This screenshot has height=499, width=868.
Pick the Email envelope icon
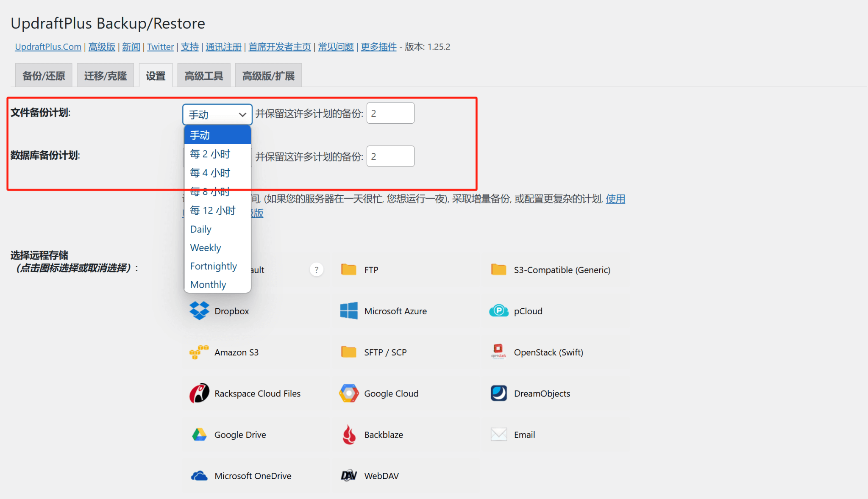coord(498,435)
